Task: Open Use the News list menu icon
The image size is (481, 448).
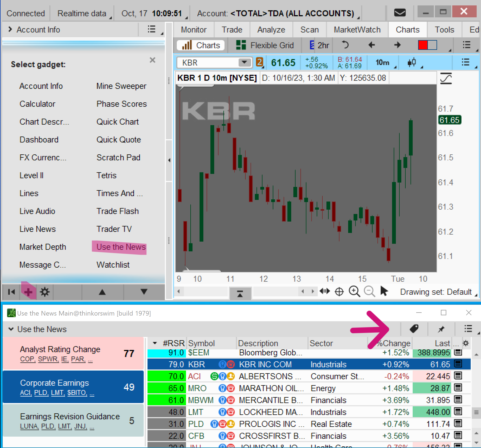Action: [x=468, y=329]
